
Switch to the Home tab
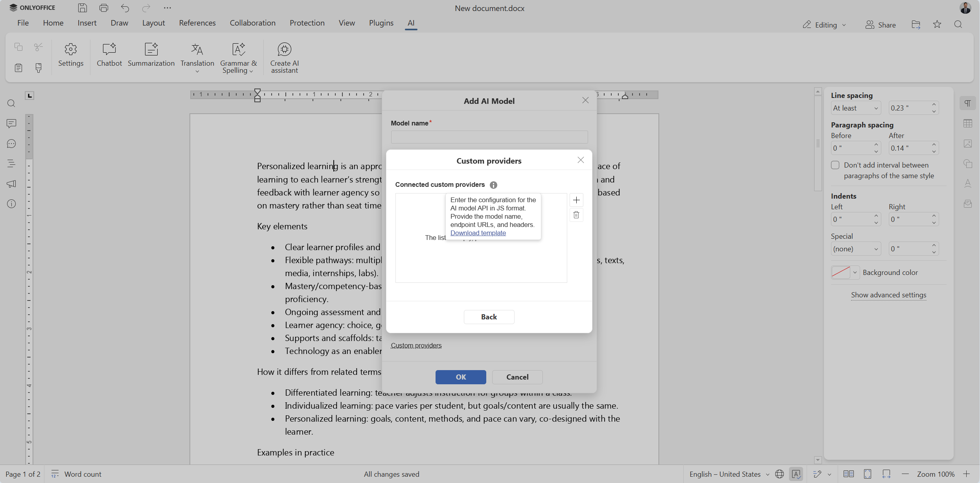[x=53, y=23]
